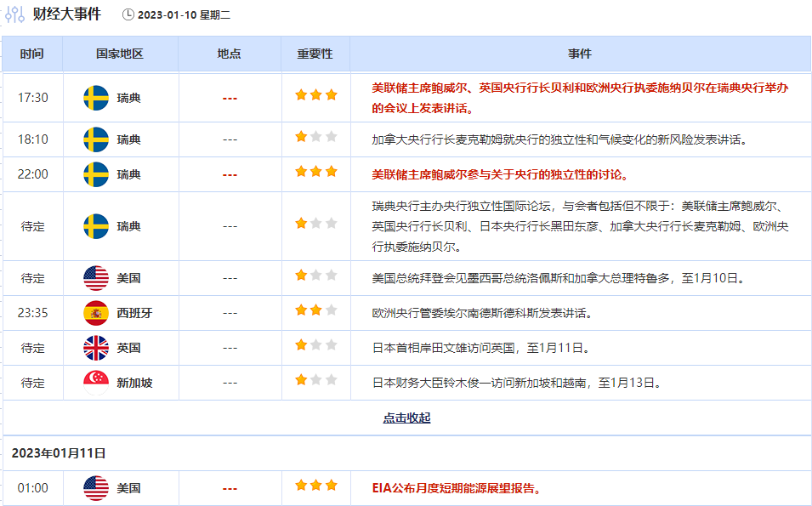The height and width of the screenshot is (506, 812).
Task: Collapse the list via 点击收起
Action: click(406, 418)
